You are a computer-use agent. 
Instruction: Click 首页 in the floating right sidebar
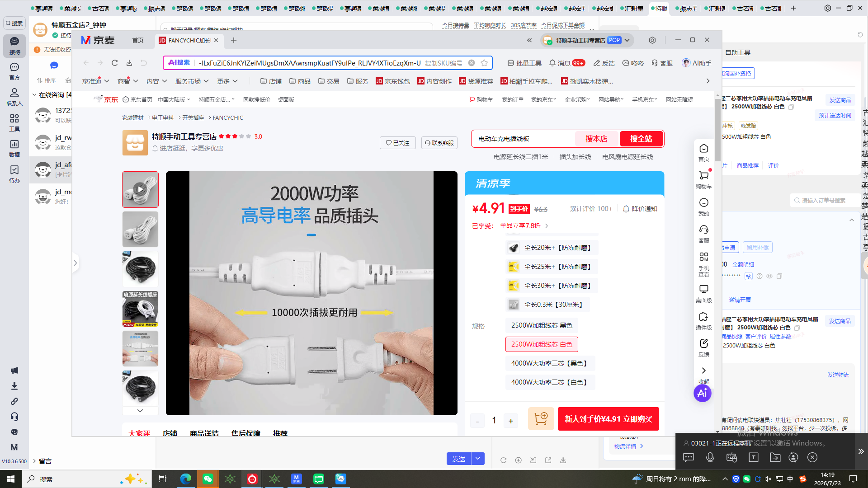click(x=703, y=153)
